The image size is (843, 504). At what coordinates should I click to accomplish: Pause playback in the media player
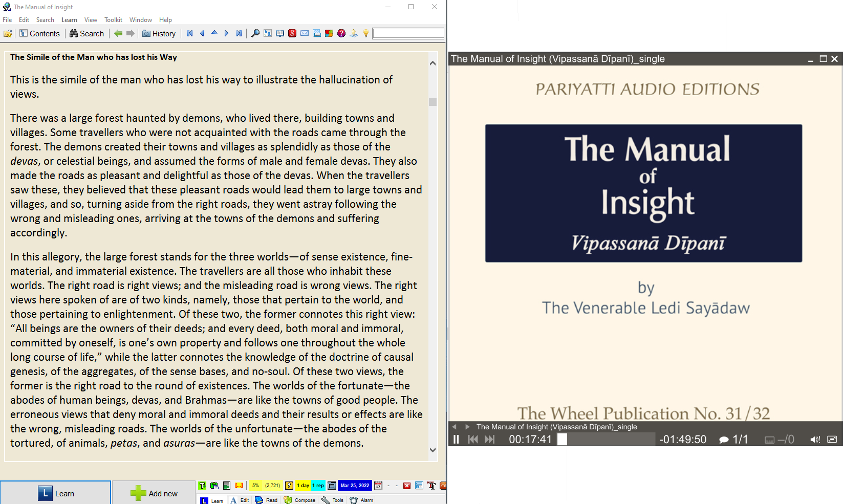coord(456,439)
